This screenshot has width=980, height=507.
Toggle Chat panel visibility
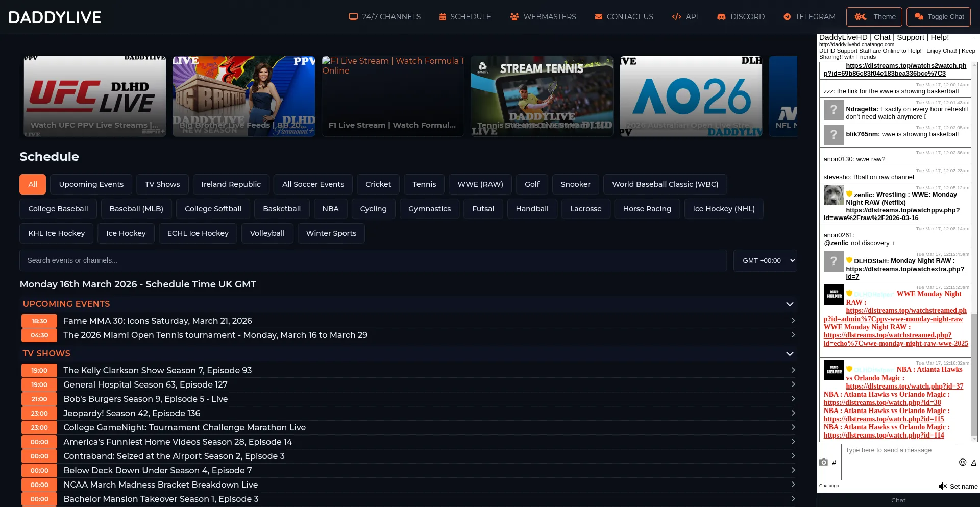tap(939, 17)
